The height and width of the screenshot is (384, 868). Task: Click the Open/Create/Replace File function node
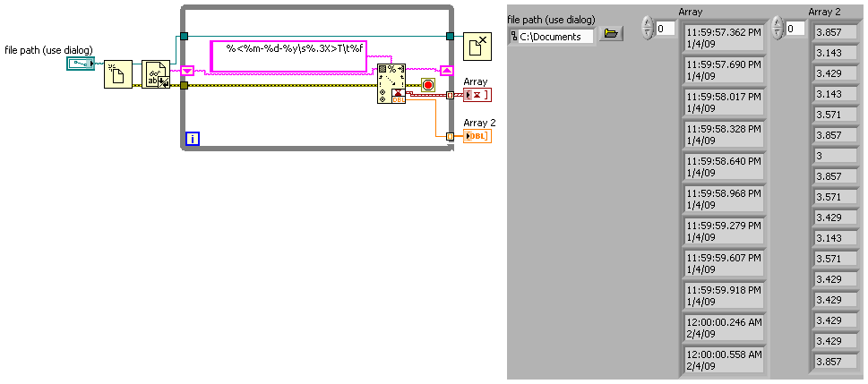tap(118, 74)
